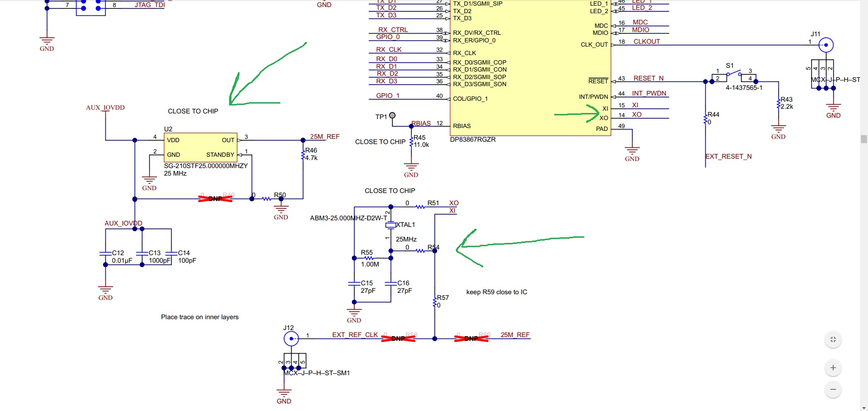Image resolution: width=868 pixels, height=411 pixels.
Task: Select the R51 resistor designator
Action: click(x=433, y=203)
